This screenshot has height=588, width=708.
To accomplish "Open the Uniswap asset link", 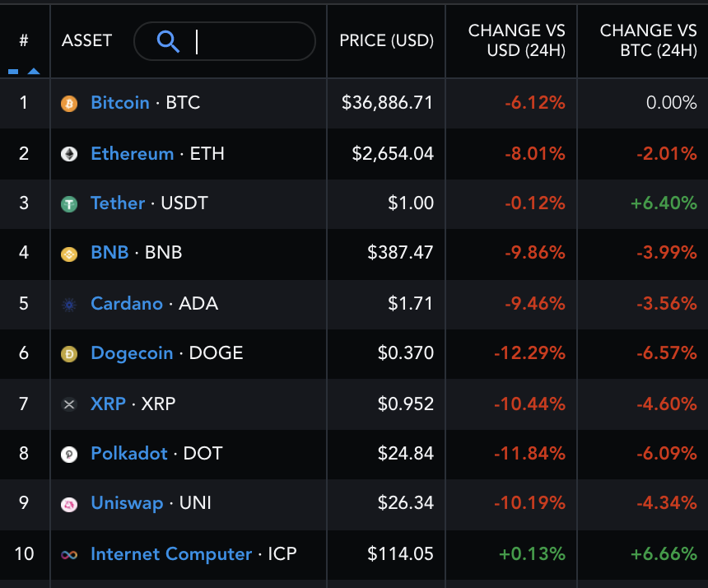I will (x=126, y=504).
